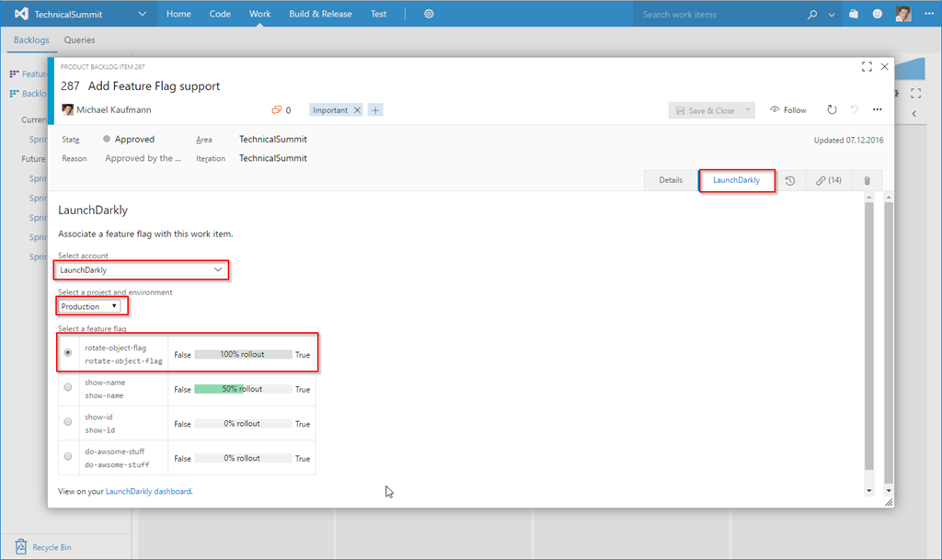Select the show-id feature flag radio button
The width and height of the screenshot is (942, 560).
pos(68,423)
